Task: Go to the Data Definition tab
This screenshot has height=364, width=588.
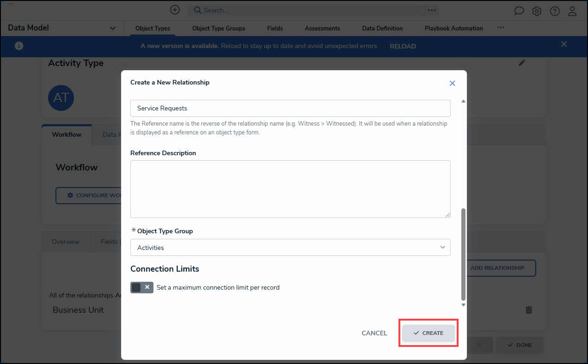Action: [382, 28]
